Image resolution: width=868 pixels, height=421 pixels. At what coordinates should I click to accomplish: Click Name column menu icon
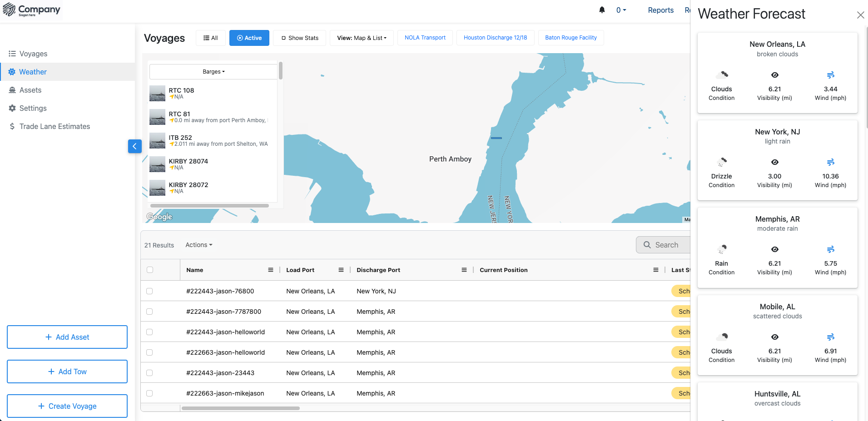click(x=271, y=270)
